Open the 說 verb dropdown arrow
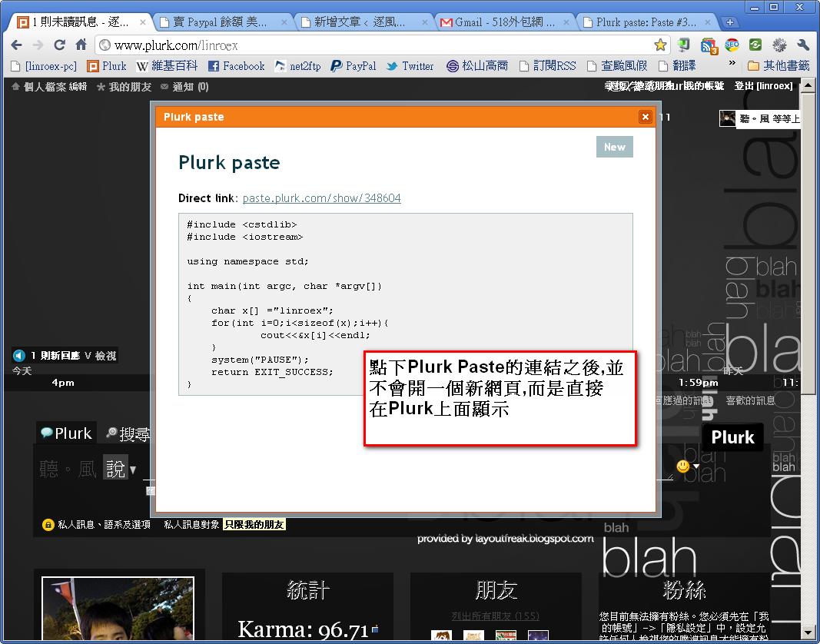This screenshot has height=644, width=820. pyautogui.click(x=133, y=470)
